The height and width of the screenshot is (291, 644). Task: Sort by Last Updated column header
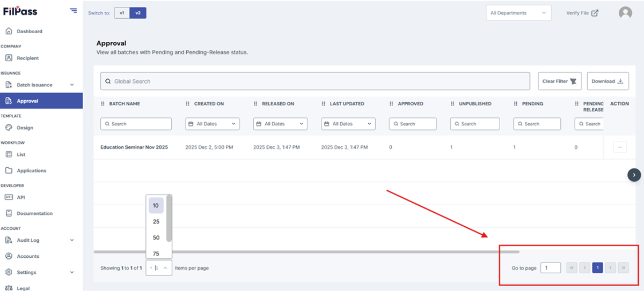[347, 103]
